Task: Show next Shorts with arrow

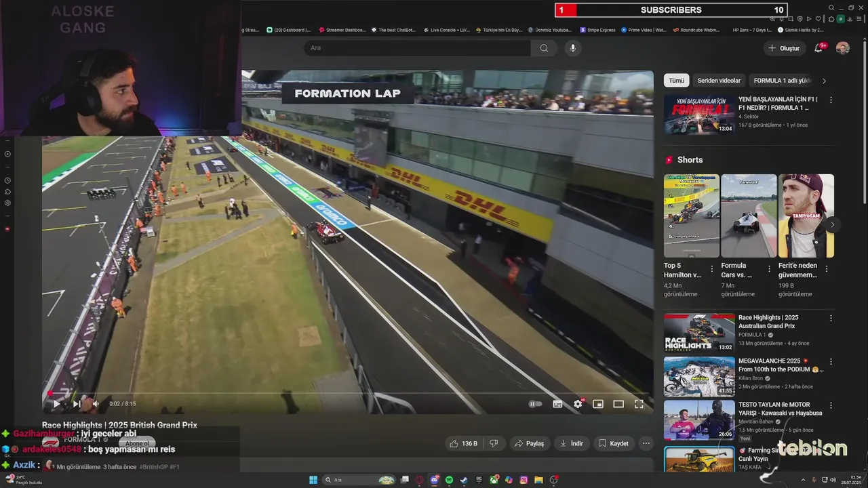Action: [x=832, y=224]
